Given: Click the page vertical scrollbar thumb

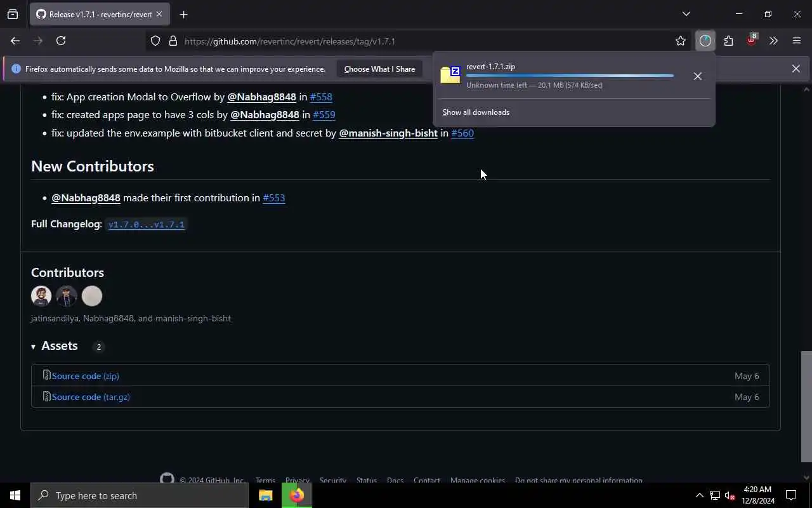Looking at the screenshot, I should click(x=806, y=406).
